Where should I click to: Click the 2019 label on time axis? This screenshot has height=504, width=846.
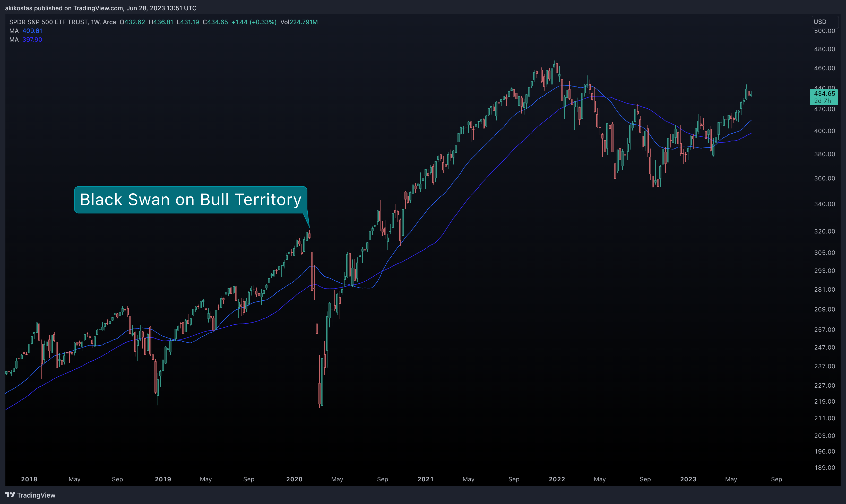(163, 479)
